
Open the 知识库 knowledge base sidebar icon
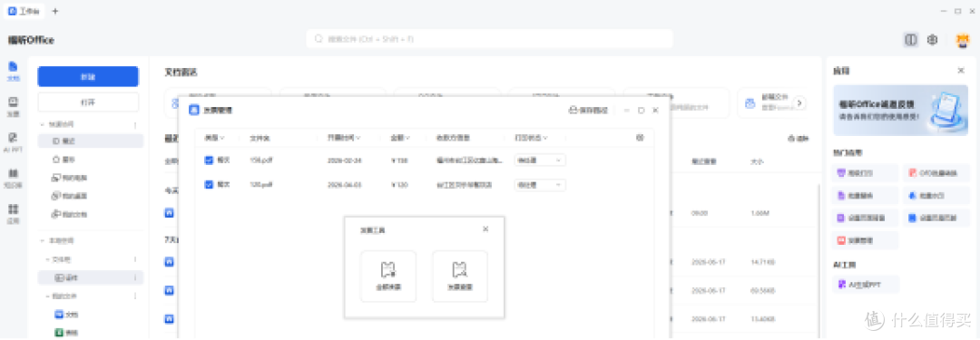click(x=13, y=177)
